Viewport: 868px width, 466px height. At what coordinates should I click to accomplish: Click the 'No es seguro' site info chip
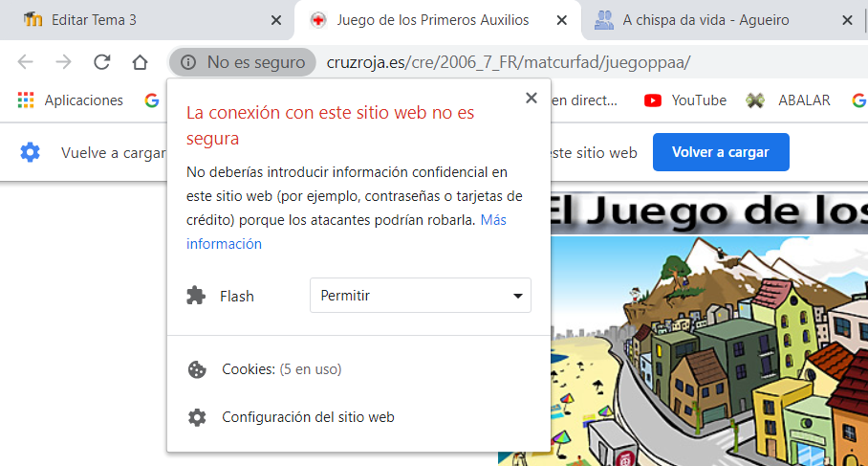click(x=243, y=62)
